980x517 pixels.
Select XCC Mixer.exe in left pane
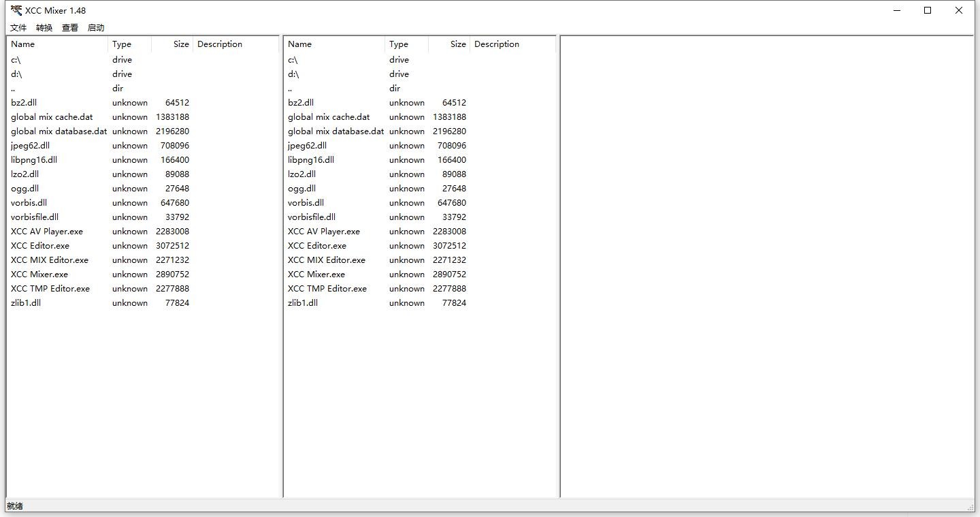pyautogui.click(x=39, y=275)
